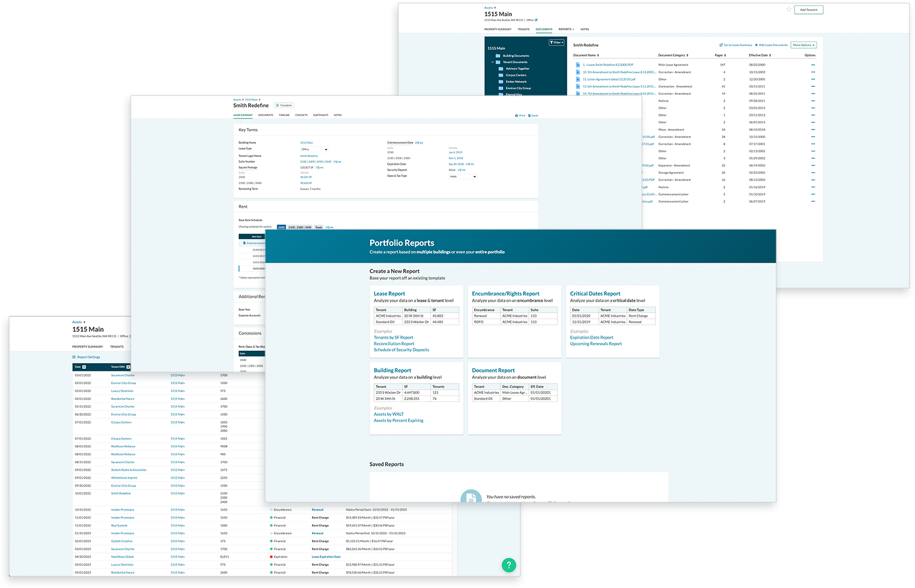
Task: Open the Tenants by SF Report link
Action: (x=393, y=337)
